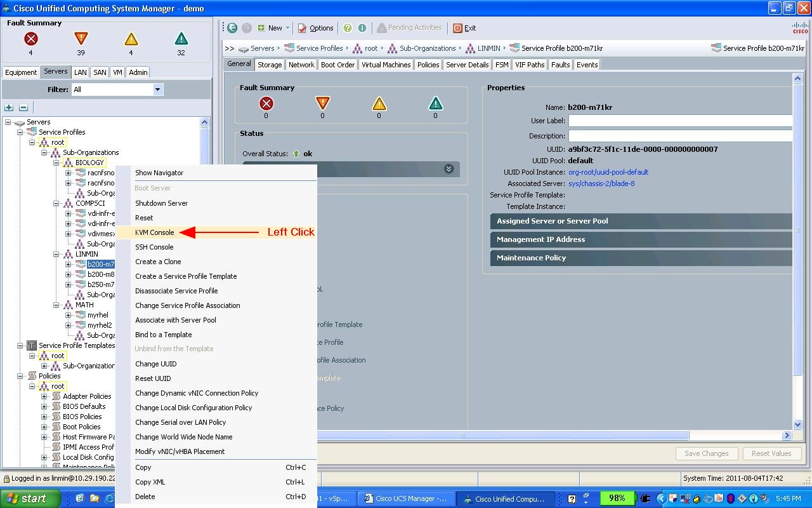Click the taskbar help question mark icon
Screen dimensions: 812x508
click(x=572, y=499)
